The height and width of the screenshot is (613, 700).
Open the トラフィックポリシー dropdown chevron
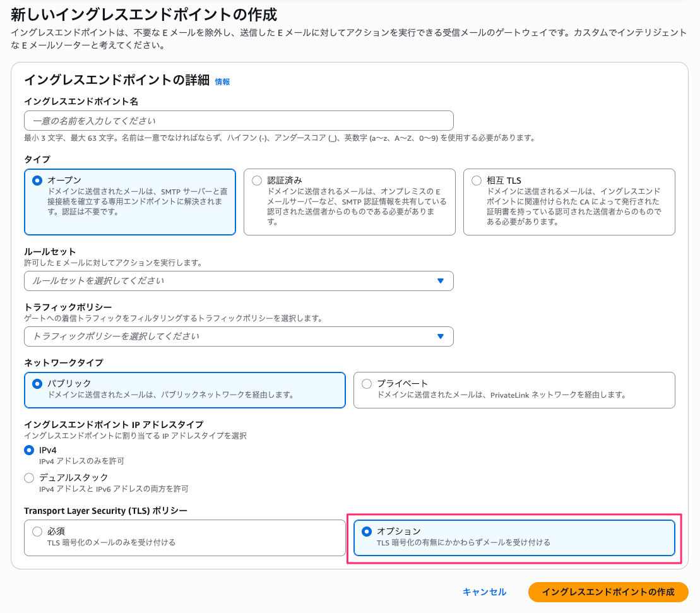click(x=442, y=336)
